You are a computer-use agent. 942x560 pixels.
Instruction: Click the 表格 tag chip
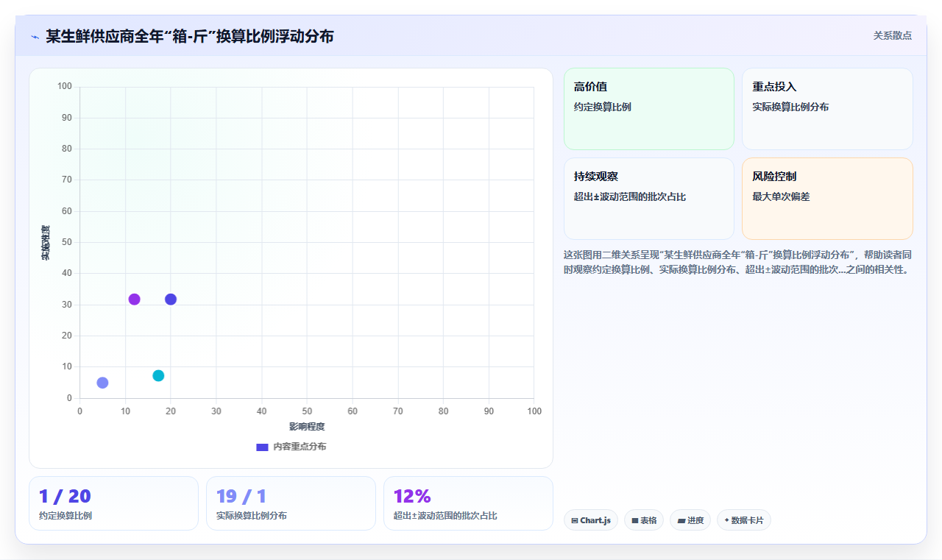point(644,520)
